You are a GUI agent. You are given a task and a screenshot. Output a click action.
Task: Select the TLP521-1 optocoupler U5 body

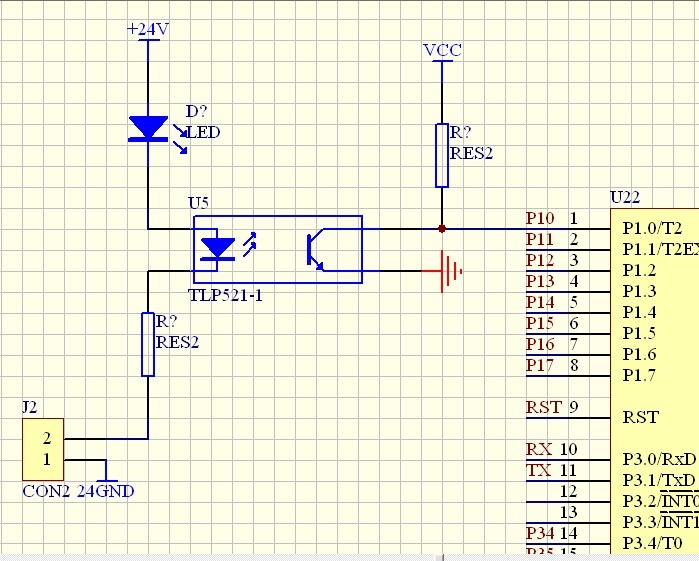coord(277,249)
